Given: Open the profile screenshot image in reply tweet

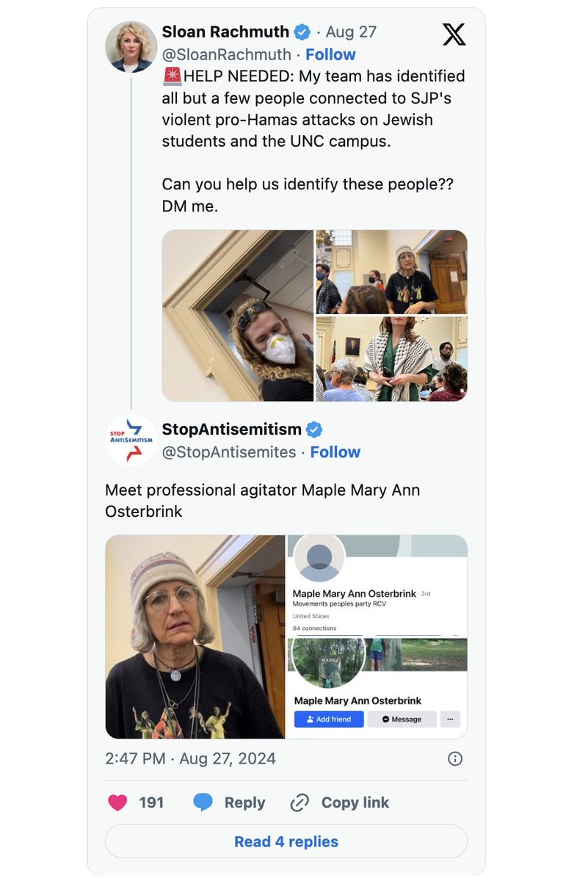Looking at the screenshot, I should tap(377, 637).
